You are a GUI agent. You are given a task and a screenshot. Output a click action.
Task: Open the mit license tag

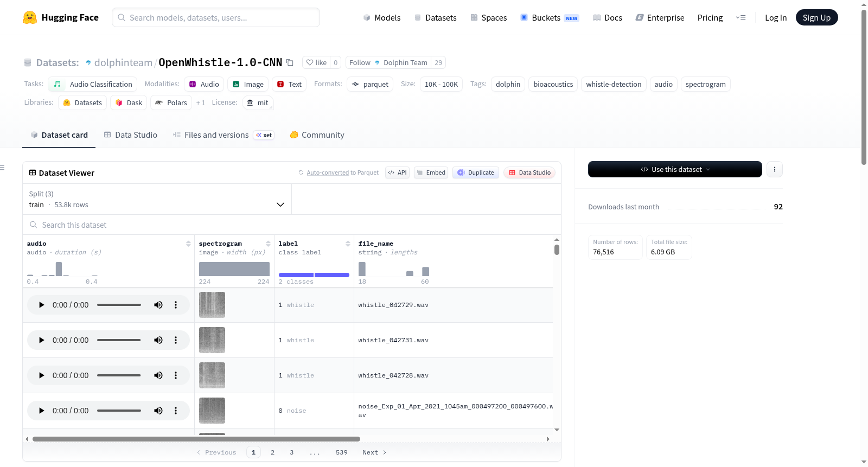pyautogui.click(x=258, y=103)
